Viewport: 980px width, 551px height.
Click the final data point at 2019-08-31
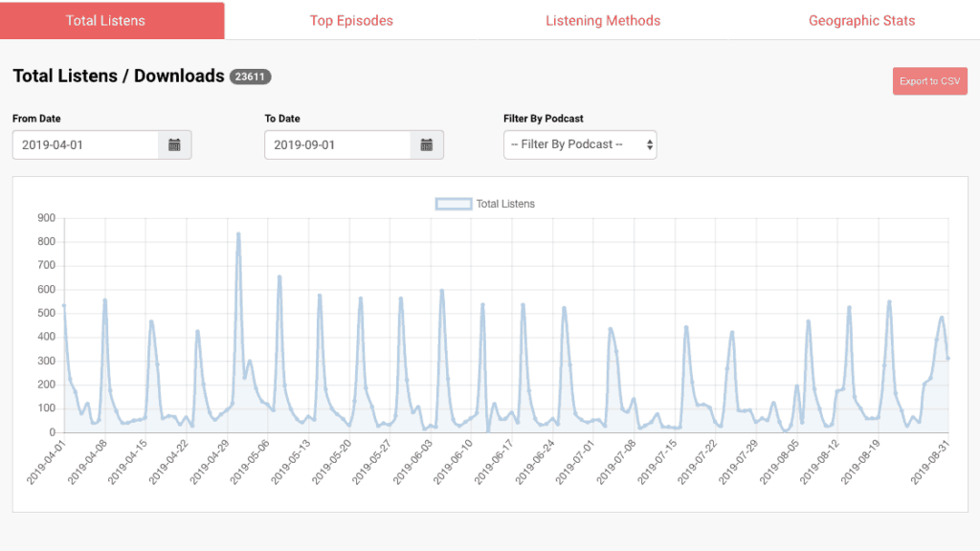(x=948, y=359)
